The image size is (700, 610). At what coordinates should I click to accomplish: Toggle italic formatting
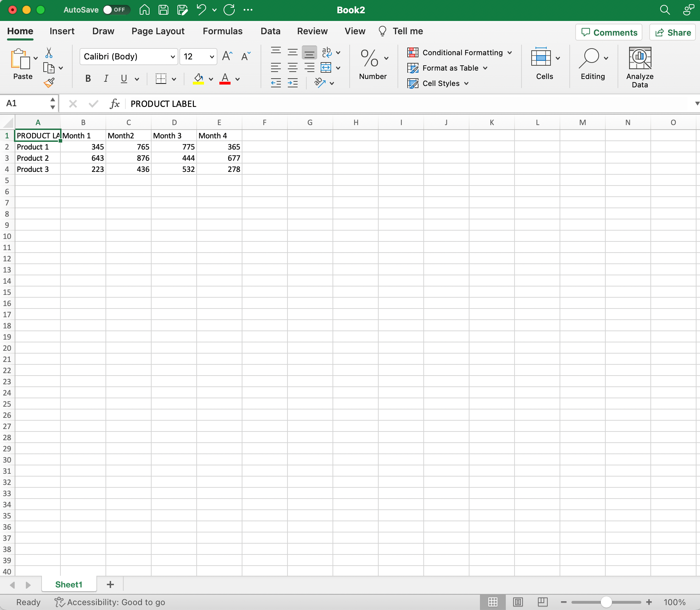106,79
